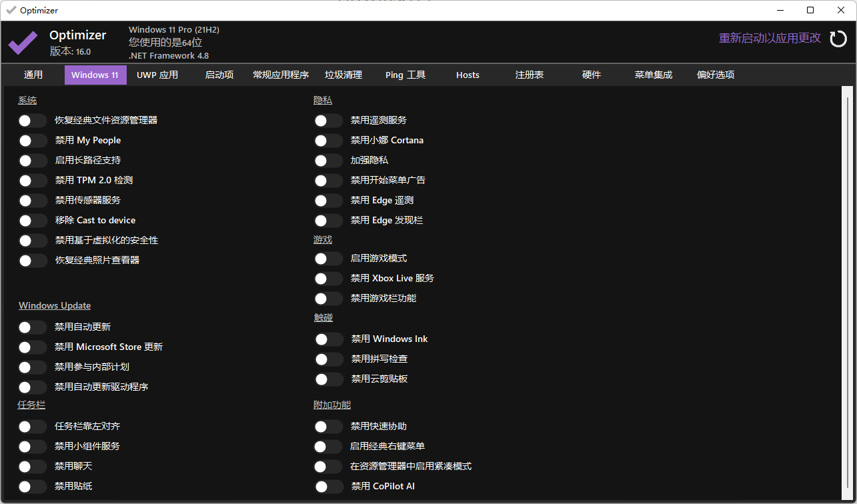857x504 pixels.
Task: Toggle 禁用自动更新 switch
Action: [33, 327]
